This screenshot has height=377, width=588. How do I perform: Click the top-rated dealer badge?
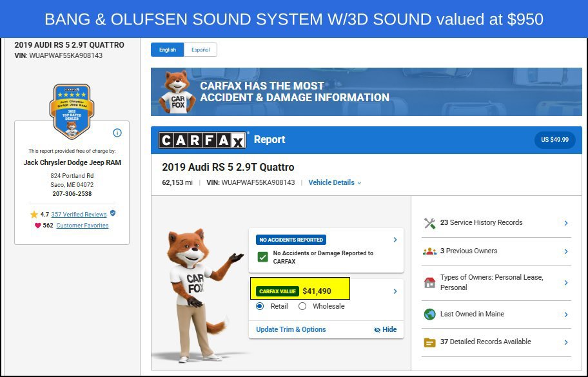(x=72, y=111)
